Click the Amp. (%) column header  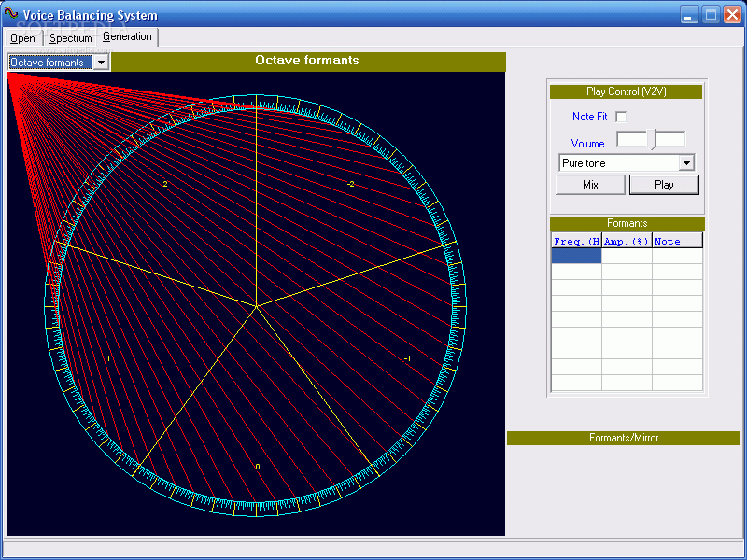627,241
